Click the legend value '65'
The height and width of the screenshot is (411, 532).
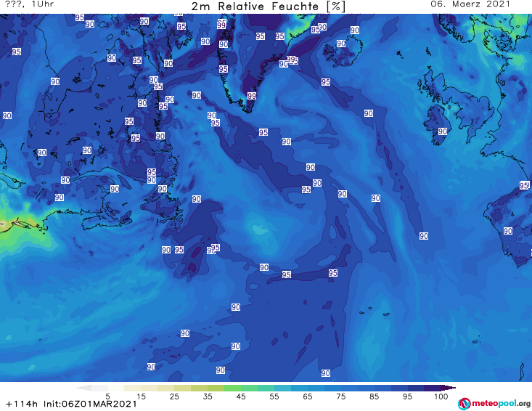click(x=308, y=396)
